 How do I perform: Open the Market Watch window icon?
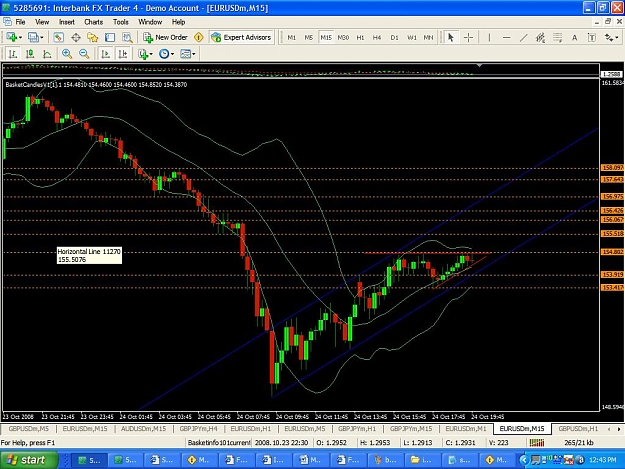59,37
